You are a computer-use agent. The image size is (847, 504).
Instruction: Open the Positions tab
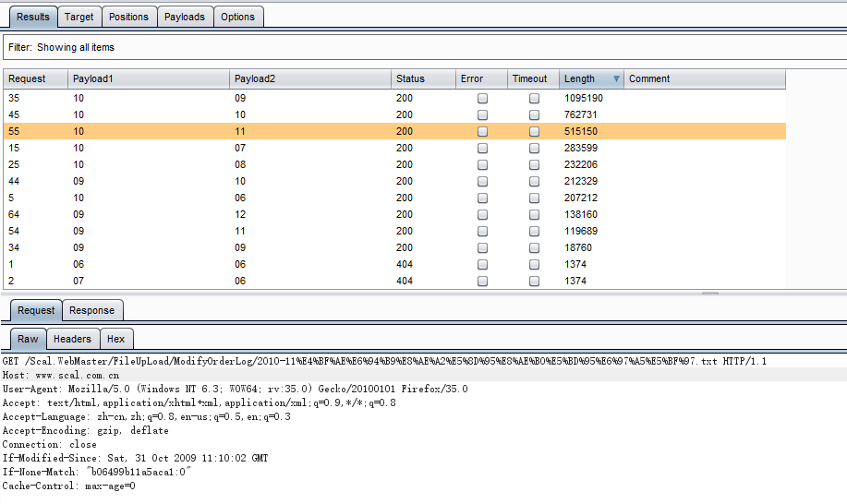coord(128,17)
